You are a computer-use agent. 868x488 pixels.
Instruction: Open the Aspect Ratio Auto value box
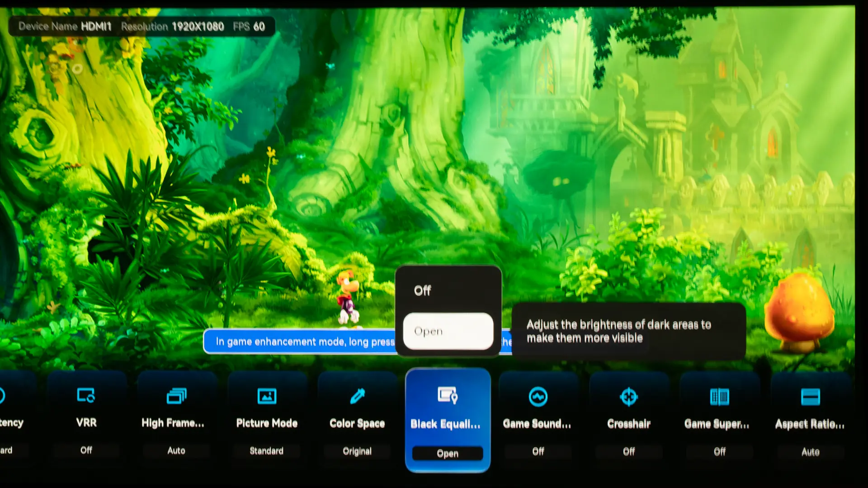tap(810, 452)
